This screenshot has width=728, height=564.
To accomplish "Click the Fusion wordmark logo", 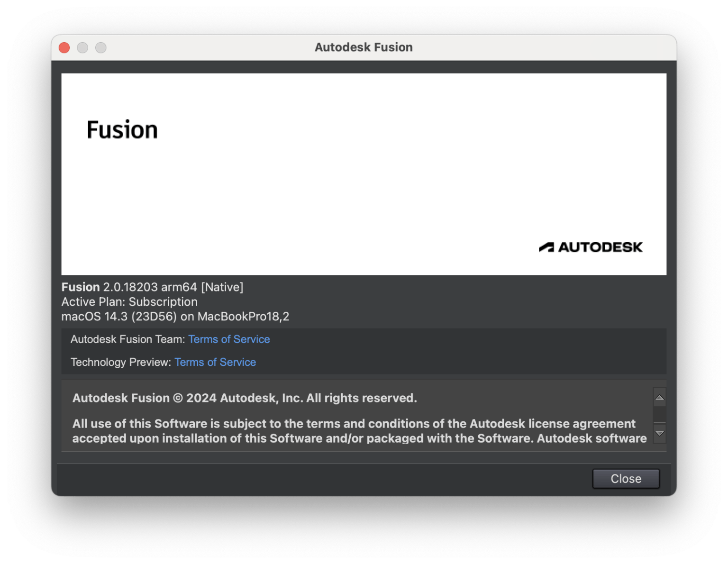I will coord(122,129).
